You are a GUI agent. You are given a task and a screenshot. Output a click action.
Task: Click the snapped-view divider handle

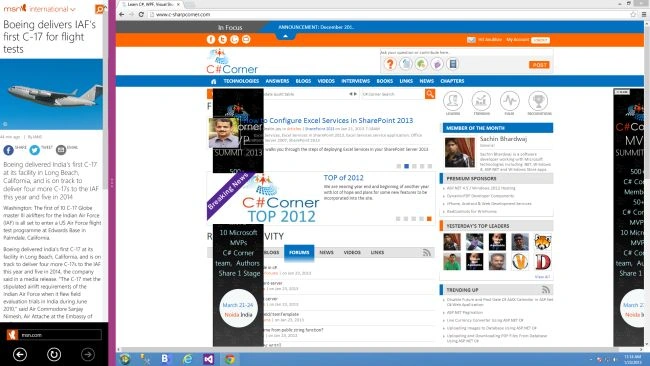click(x=112, y=182)
